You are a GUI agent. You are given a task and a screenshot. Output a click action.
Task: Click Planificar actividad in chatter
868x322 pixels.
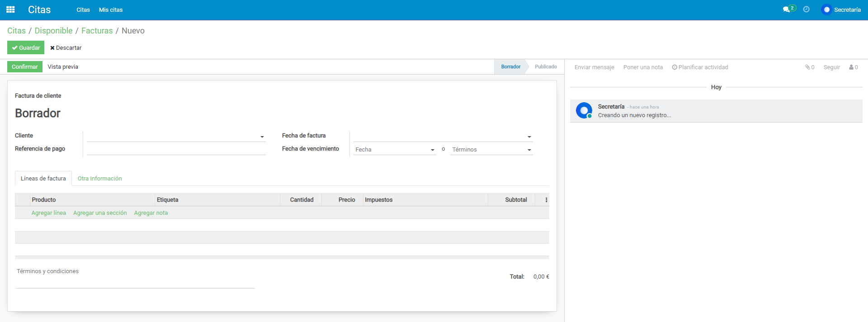point(700,67)
